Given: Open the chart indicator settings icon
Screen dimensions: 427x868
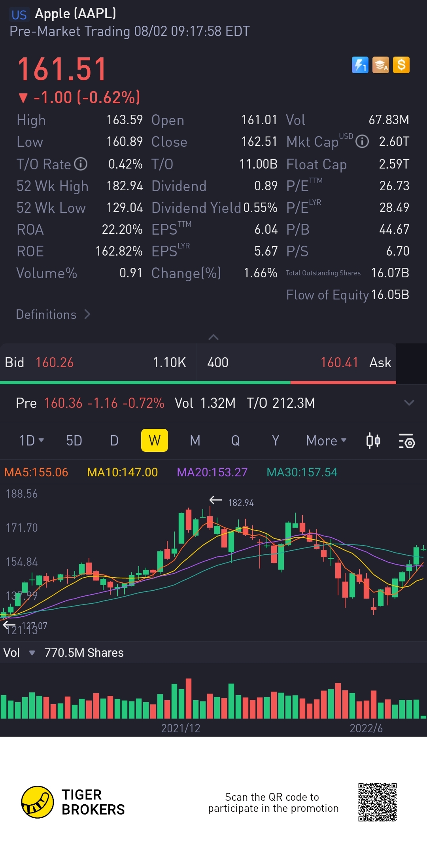Looking at the screenshot, I should click(x=406, y=441).
